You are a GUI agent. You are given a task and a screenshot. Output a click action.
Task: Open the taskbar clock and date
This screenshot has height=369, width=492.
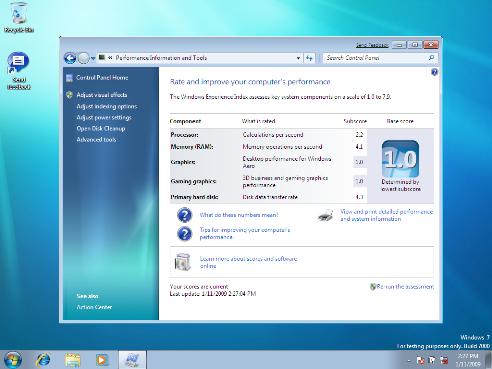[468, 360]
